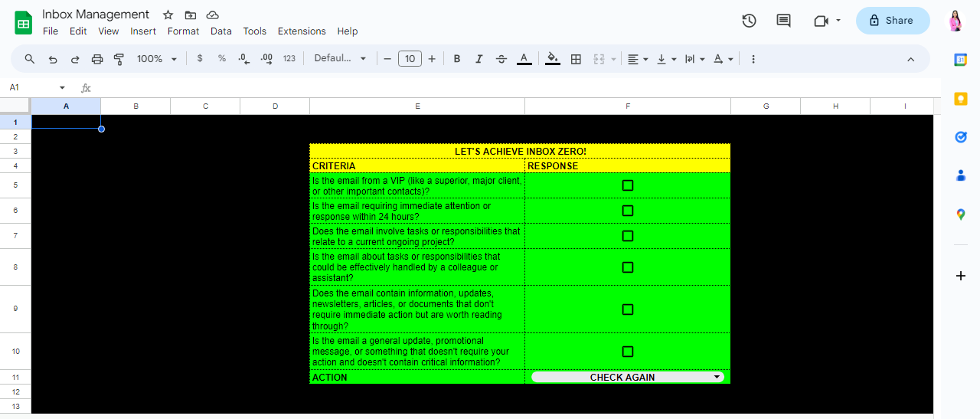Viewport: 980px width, 419px height.
Task: Check the general update promotional checkbox
Action: pos(628,352)
